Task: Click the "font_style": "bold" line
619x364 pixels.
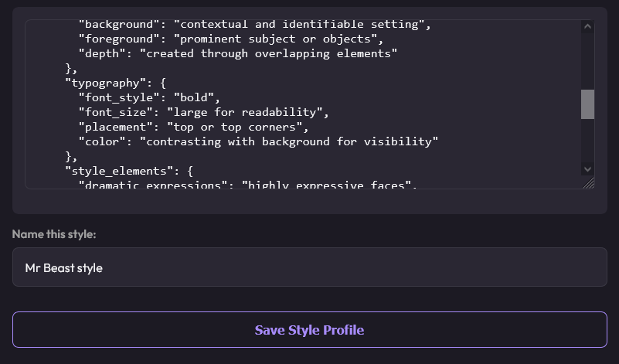Action: click(x=149, y=97)
